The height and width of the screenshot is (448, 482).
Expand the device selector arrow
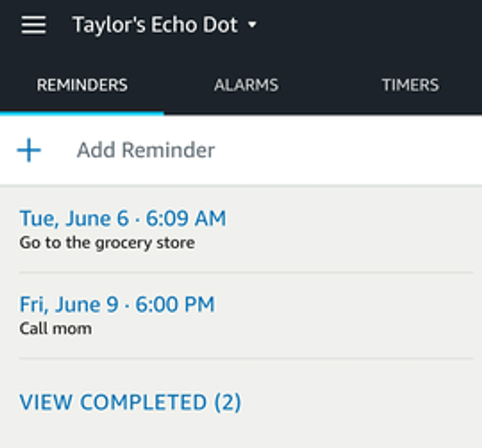coord(252,25)
